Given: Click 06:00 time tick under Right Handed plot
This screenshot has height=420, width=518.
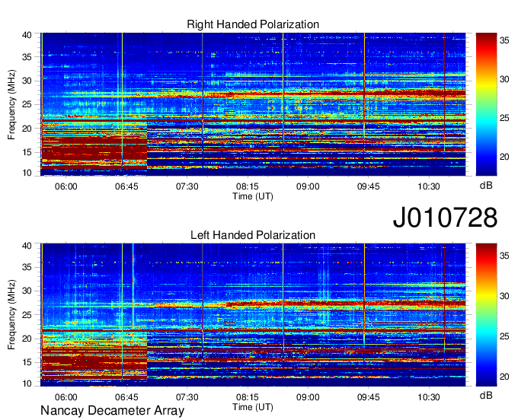Looking at the screenshot, I should coord(66,186).
